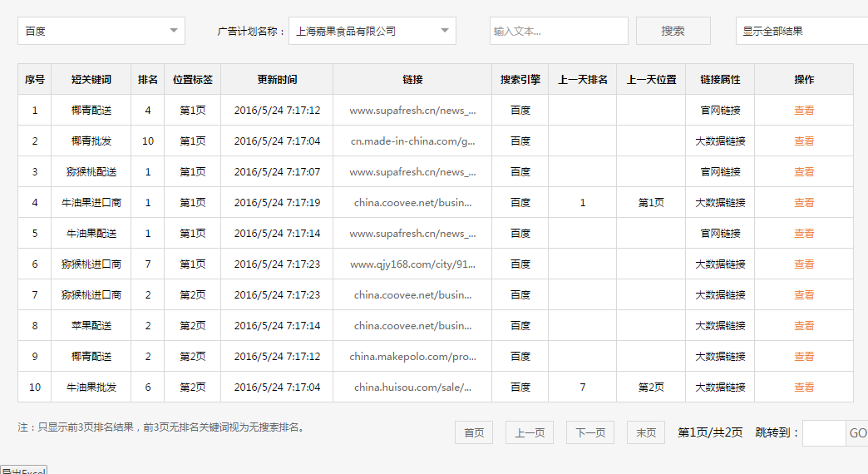Click the 输入文本 search input field
Screen dimensions: 868x474
(559, 31)
